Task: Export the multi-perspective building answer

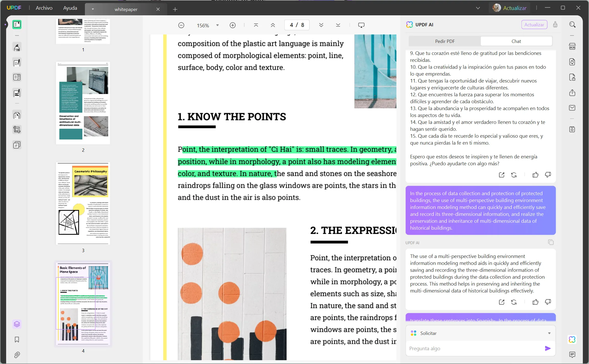Action: click(x=502, y=302)
